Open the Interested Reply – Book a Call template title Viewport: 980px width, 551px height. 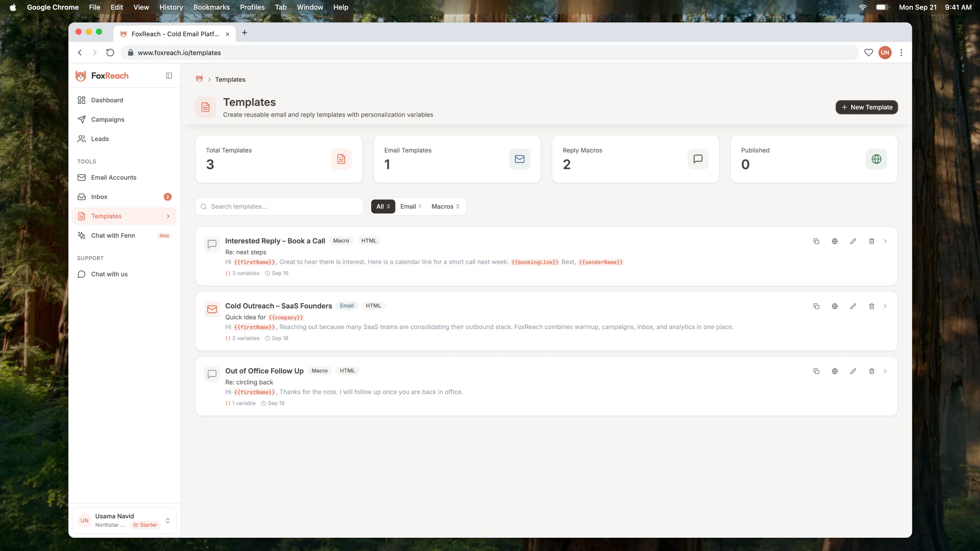(x=275, y=241)
